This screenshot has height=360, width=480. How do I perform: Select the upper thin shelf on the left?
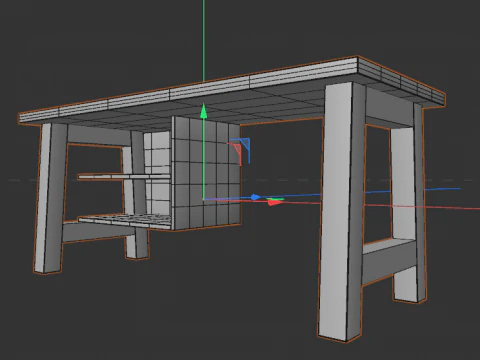pos(124,176)
